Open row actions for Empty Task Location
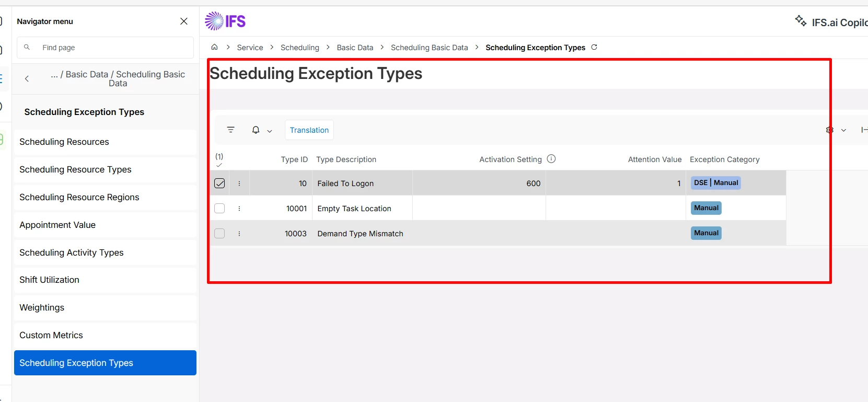The height and width of the screenshot is (402, 868). tap(239, 209)
